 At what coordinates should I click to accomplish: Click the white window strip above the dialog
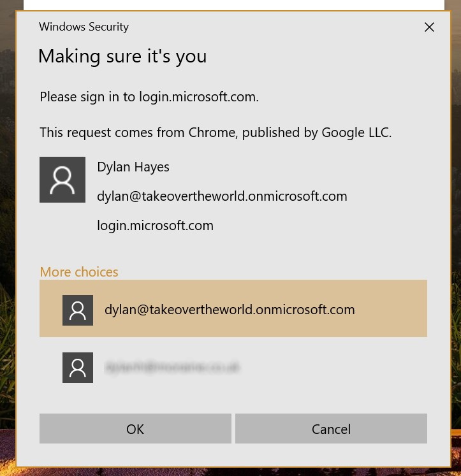tap(234, 4)
